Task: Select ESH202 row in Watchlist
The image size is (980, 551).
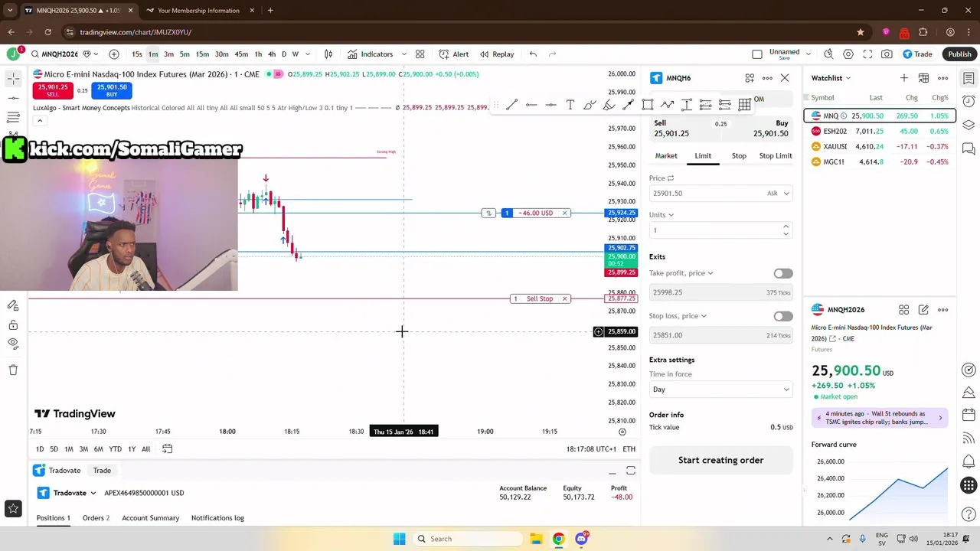Action: pos(880,131)
